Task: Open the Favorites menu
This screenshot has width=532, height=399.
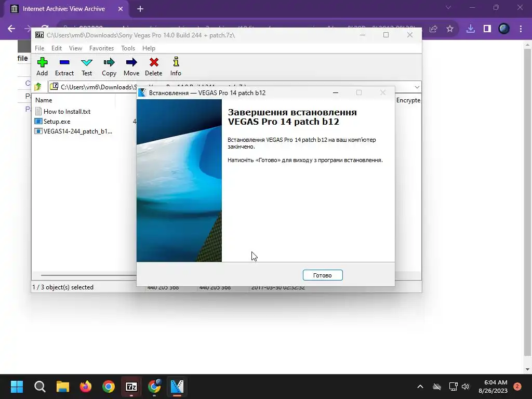Action: point(101,48)
